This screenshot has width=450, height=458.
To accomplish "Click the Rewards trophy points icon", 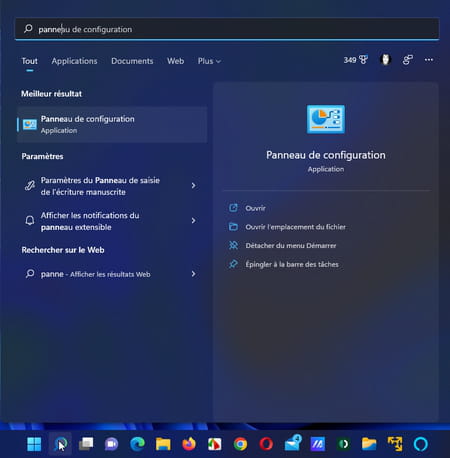I will 356,60.
